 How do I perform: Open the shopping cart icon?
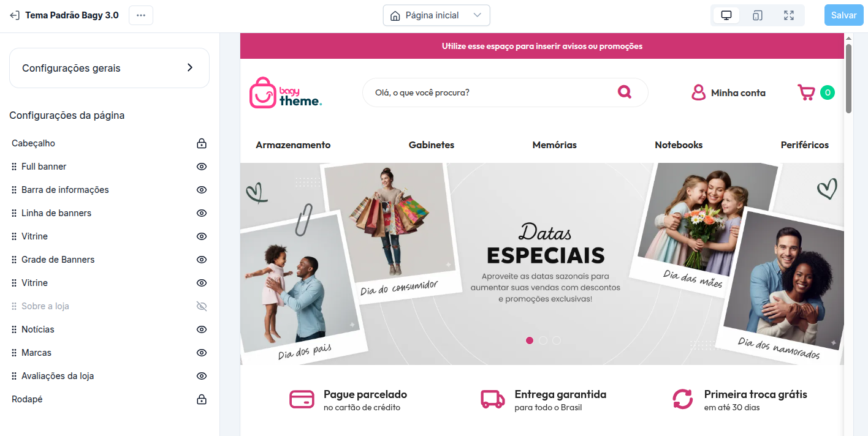(806, 92)
